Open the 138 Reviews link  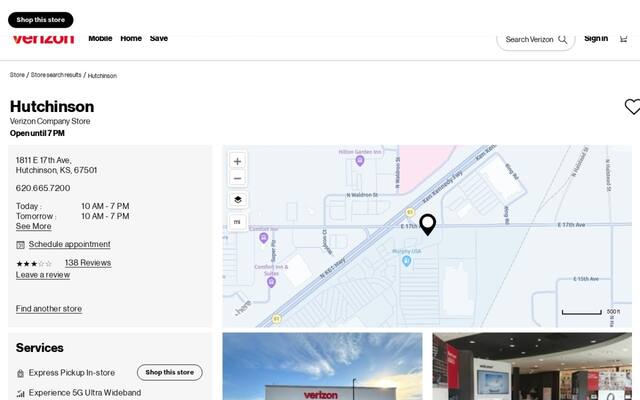[88, 263]
